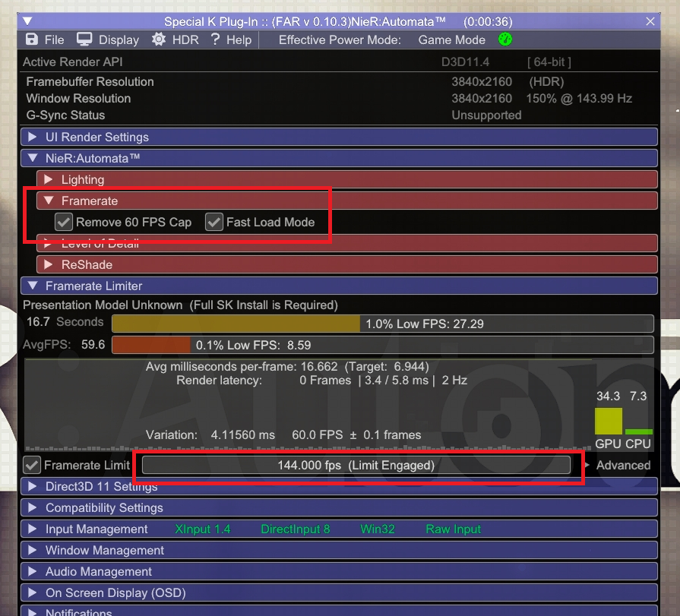Click the Help question mark icon
Image resolution: width=680 pixels, height=616 pixels.
pos(216,39)
